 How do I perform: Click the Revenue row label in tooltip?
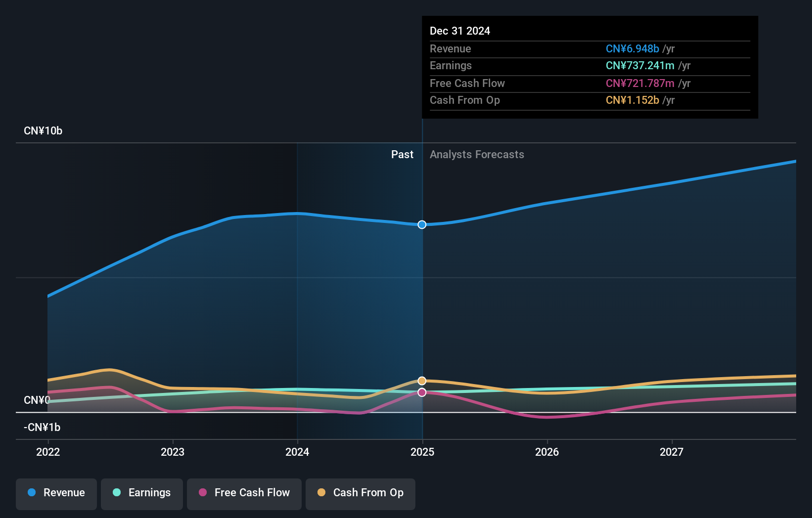point(451,49)
